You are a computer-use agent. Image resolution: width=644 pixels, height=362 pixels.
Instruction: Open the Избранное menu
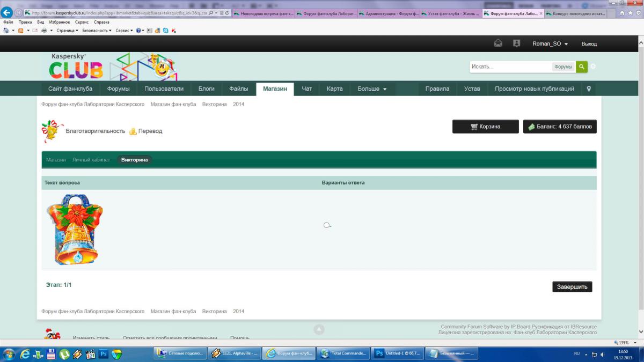click(x=61, y=23)
